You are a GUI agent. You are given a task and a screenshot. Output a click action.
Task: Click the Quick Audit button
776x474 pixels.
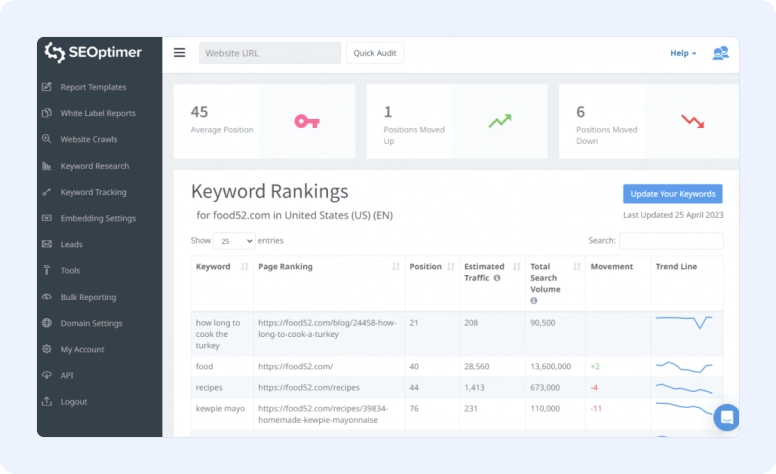pyautogui.click(x=375, y=53)
